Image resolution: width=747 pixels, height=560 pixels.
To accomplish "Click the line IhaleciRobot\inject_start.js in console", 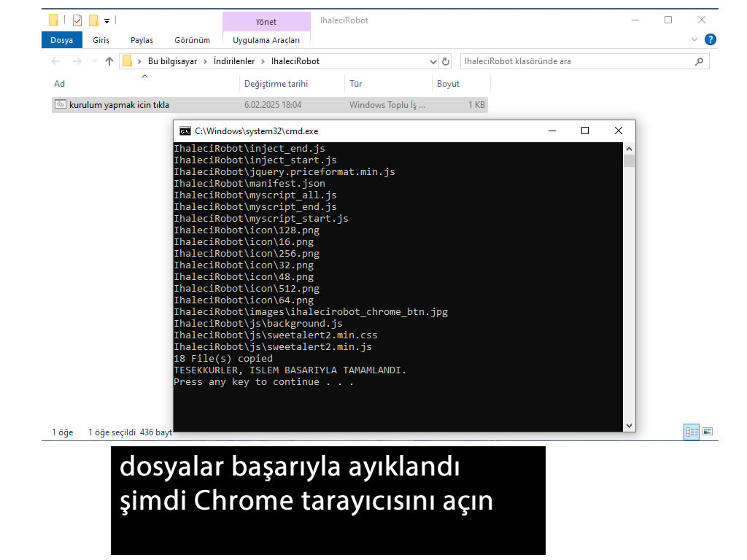I will (255, 160).
